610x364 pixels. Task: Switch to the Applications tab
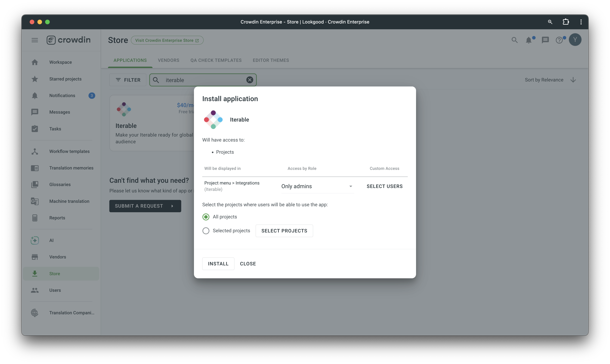tap(130, 60)
